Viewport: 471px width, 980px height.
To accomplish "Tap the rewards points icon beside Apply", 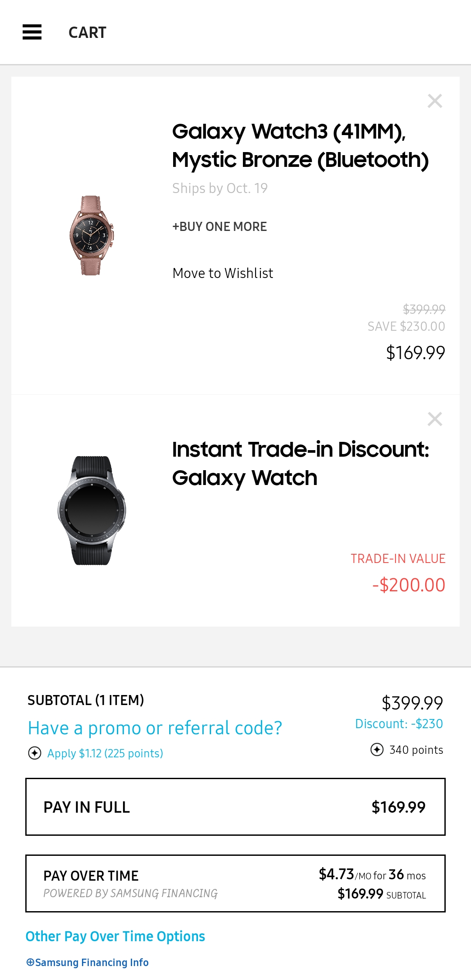I will [x=34, y=753].
